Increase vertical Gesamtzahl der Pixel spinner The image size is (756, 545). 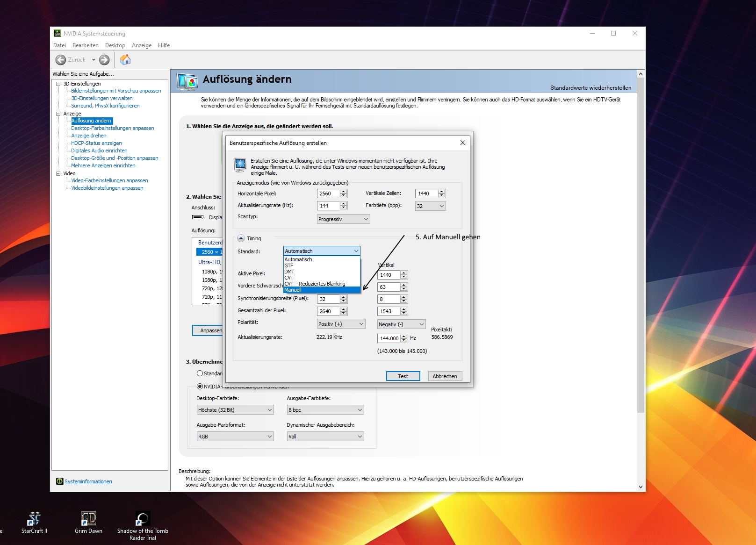tap(404, 309)
